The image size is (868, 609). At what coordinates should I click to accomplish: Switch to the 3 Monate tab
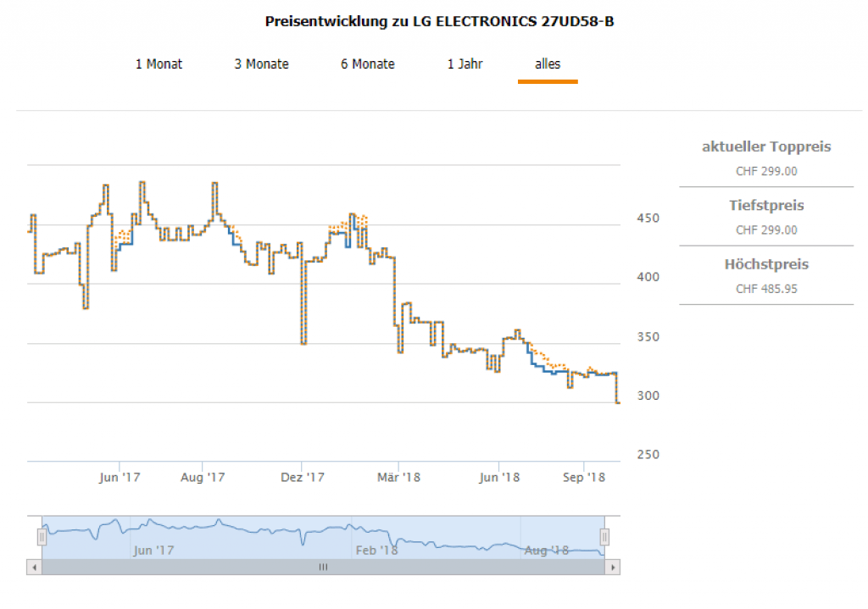[x=261, y=64]
